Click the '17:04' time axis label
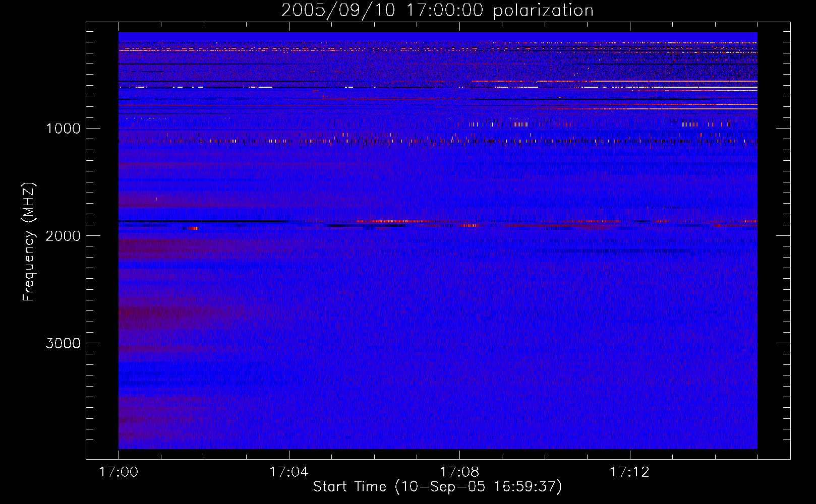 pos(288,472)
